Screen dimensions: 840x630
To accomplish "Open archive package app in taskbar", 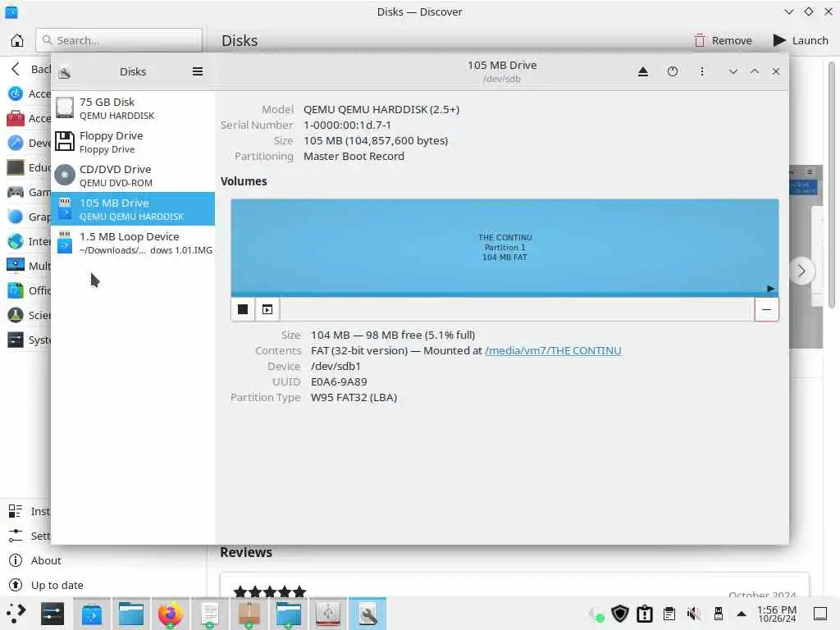I will (249, 614).
